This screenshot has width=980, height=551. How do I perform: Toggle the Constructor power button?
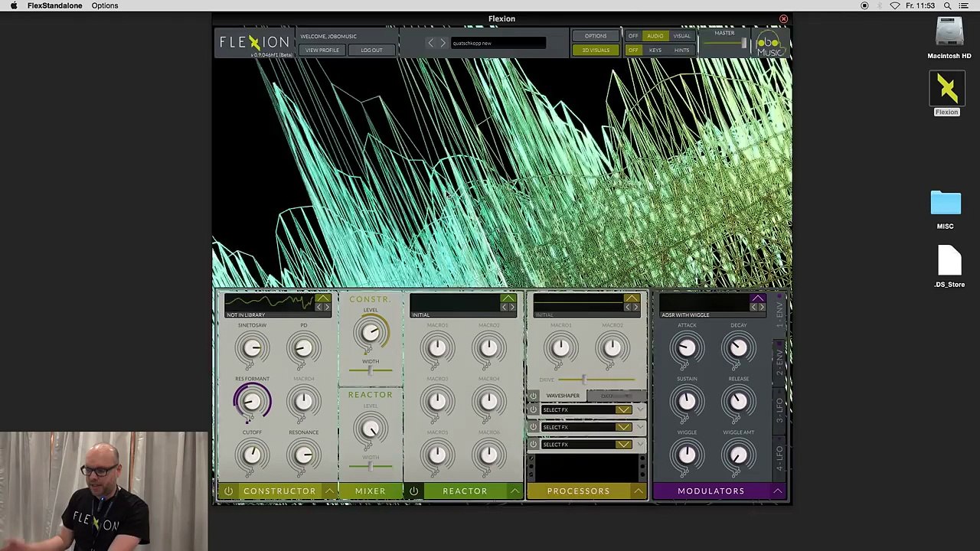pyautogui.click(x=228, y=491)
